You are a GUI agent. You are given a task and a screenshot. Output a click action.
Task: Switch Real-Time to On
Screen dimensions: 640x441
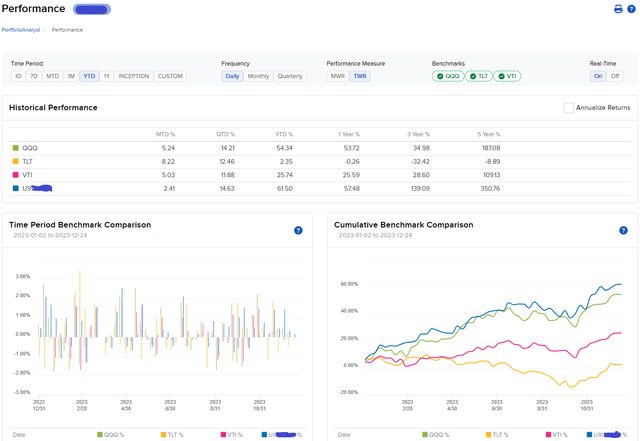tap(598, 76)
